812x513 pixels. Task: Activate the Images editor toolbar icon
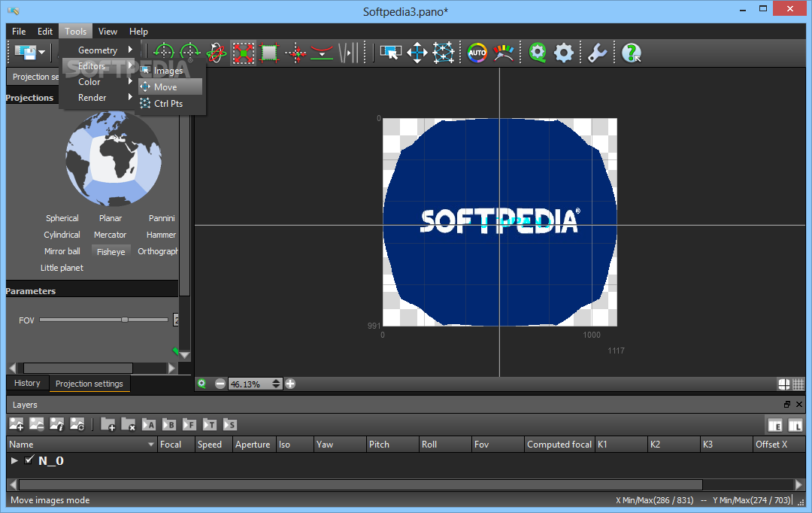[x=390, y=53]
